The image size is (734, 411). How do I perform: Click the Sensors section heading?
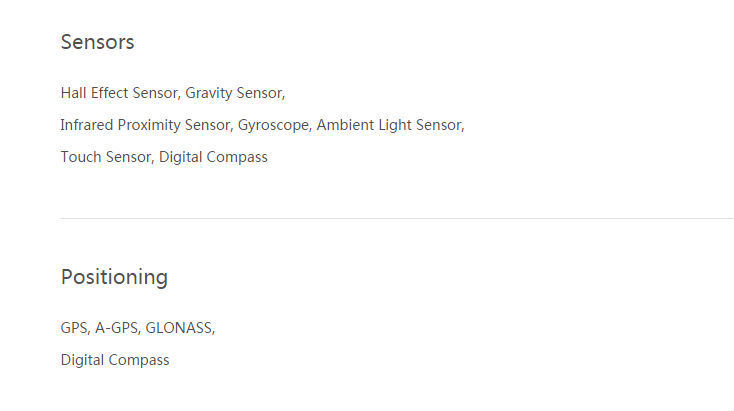(x=97, y=42)
